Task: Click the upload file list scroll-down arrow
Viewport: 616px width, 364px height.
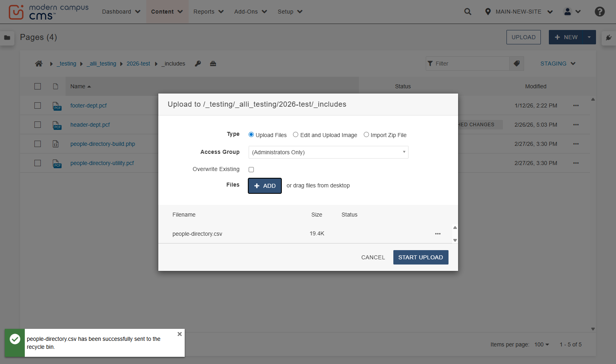Action: [x=455, y=240]
